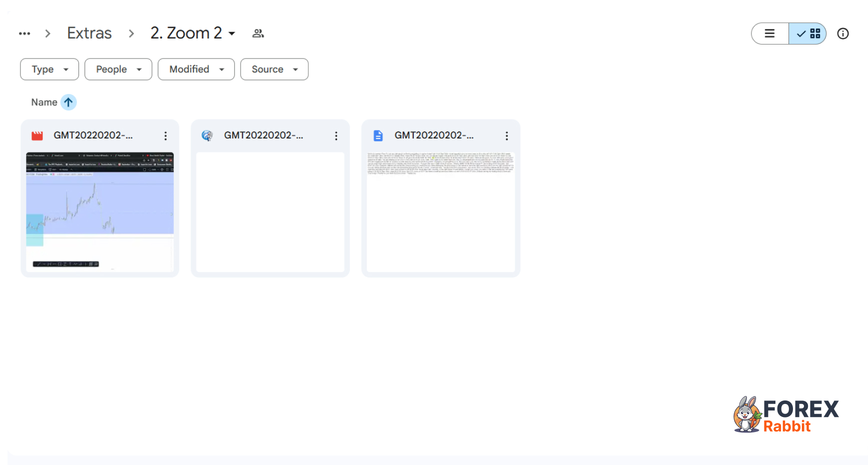Screen dimensions: 868x466
Task: Reverse the sort direction arrow
Action: [69, 102]
